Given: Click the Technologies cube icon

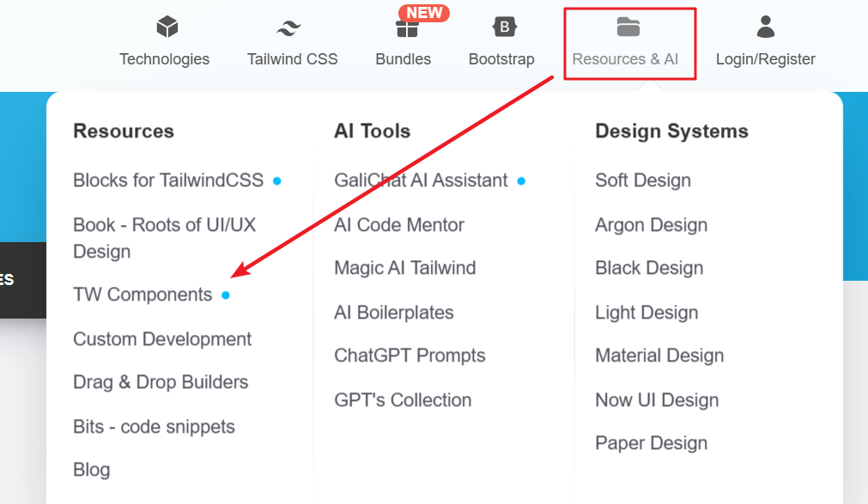Looking at the screenshot, I should [x=167, y=27].
